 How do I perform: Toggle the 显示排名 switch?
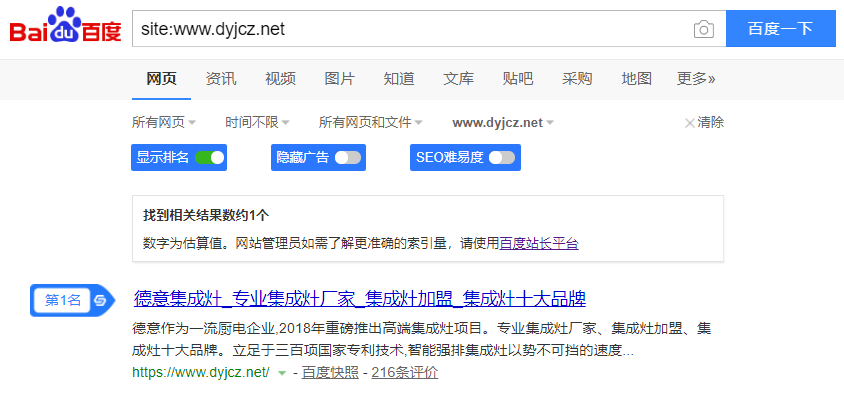209,158
